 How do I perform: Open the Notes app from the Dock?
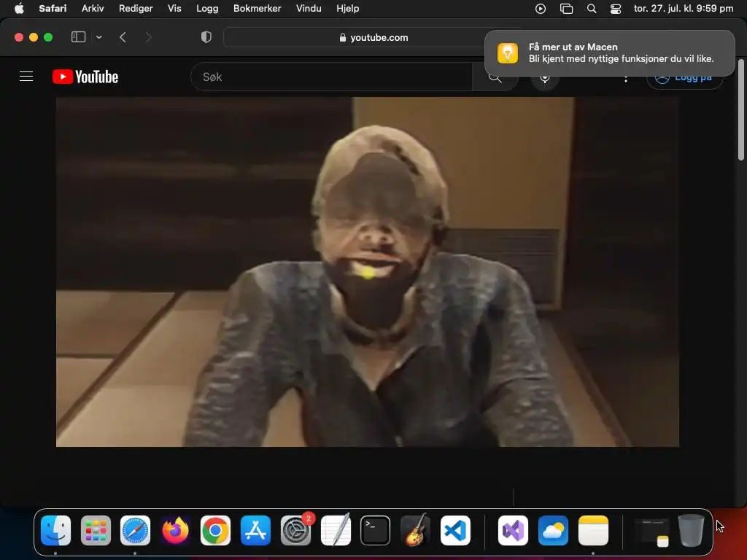pos(593,530)
